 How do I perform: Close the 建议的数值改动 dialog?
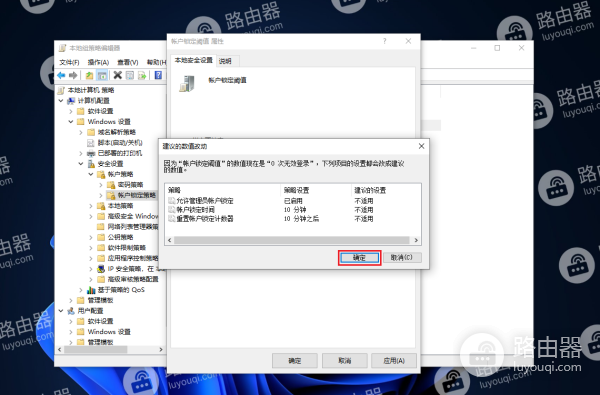[x=421, y=146]
